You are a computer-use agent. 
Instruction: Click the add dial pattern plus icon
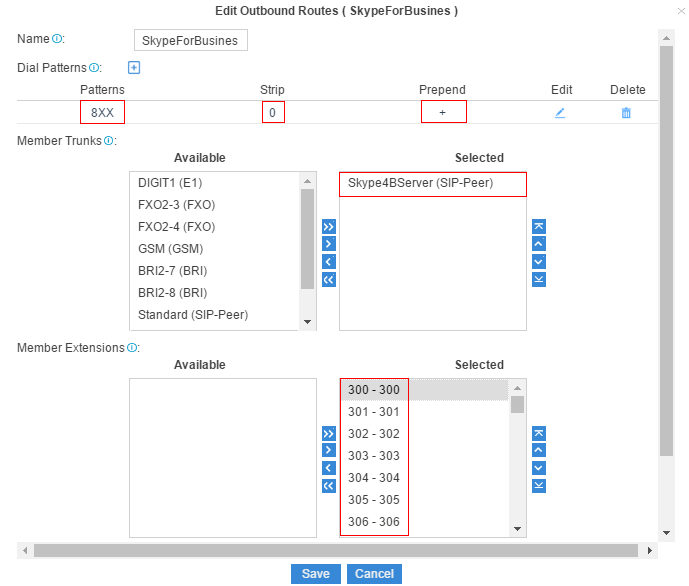pos(134,68)
